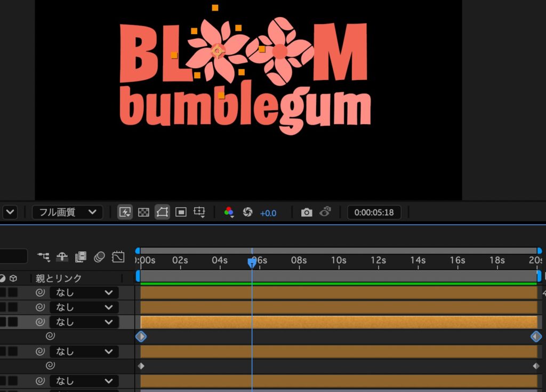
Task: Open the selected layer's なし parent dropdown
Action: (84, 322)
